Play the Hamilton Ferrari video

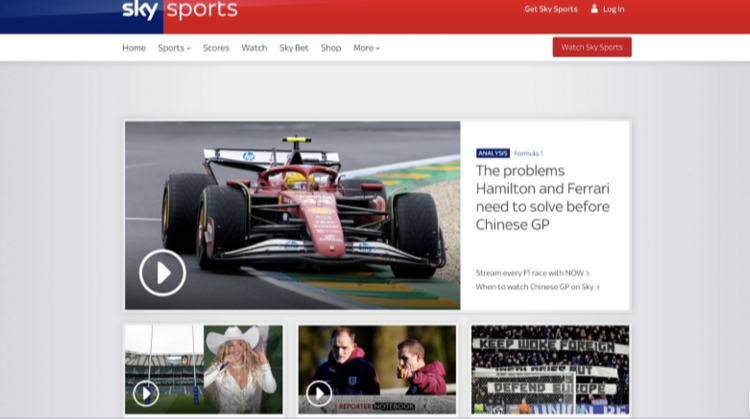coord(163,273)
